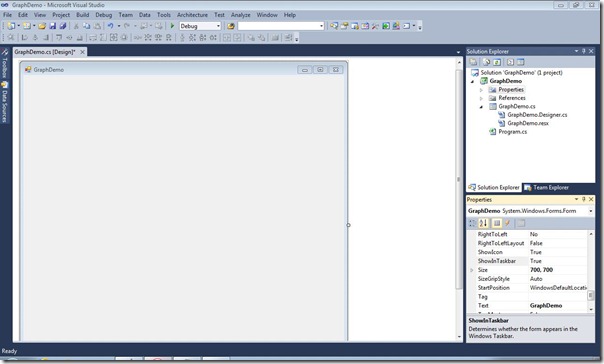Click Solution Explorer window icon in toolbar

334,26
